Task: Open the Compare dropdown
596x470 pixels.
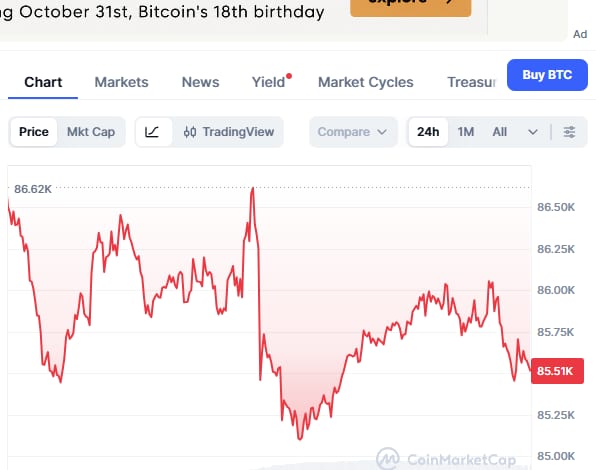Action: [x=353, y=132]
